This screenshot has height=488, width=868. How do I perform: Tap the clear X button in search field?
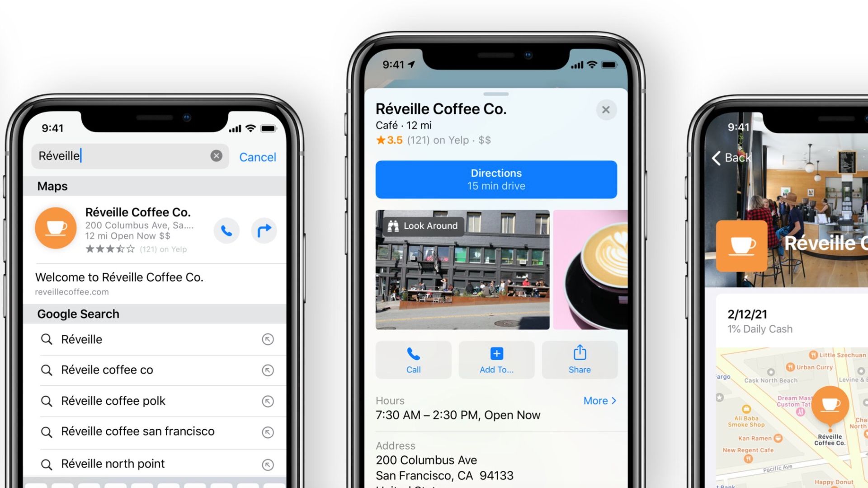pyautogui.click(x=217, y=155)
